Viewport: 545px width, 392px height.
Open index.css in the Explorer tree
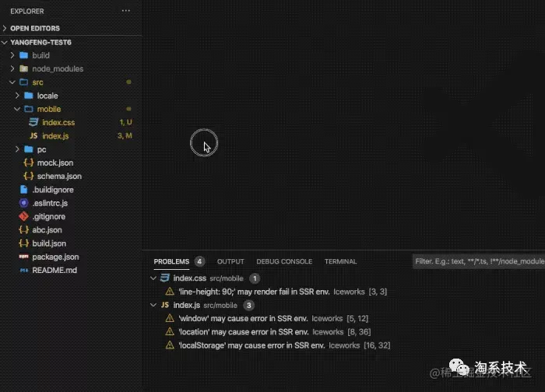[x=58, y=122]
